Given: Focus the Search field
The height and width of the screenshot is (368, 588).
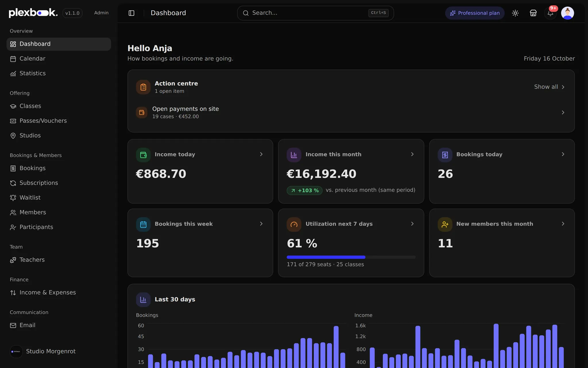Looking at the screenshot, I should coord(316,13).
